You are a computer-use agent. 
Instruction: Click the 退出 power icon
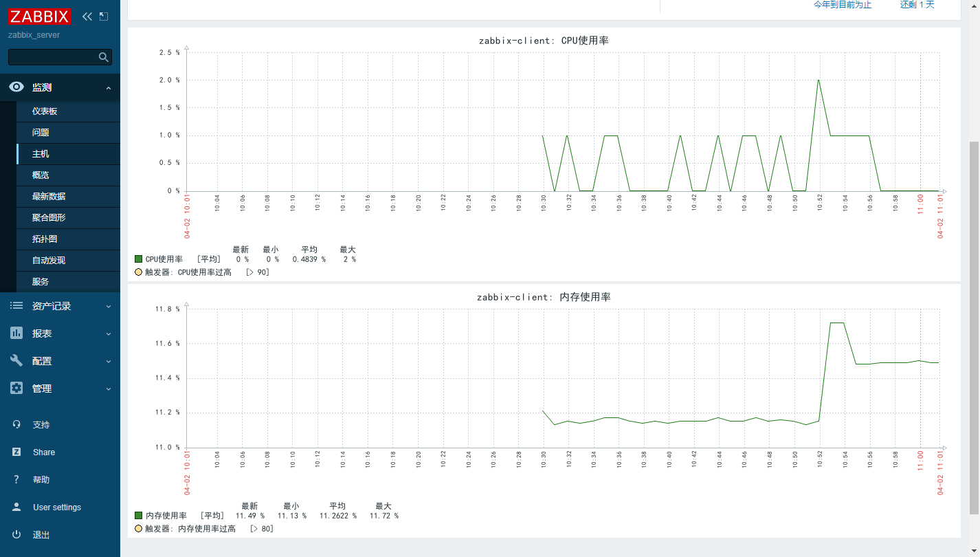click(16, 535)
